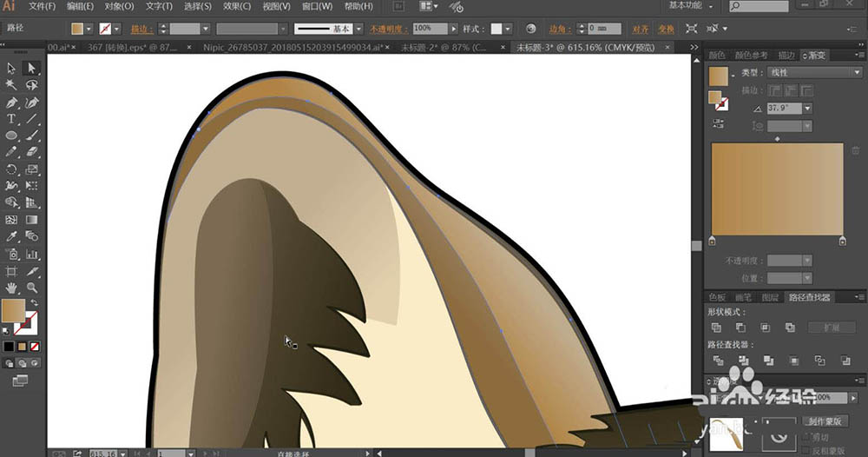Click 描边 link in control bar
Image resolution: width=868 pixels, height=457 pixels.
click(x=141, y=29)
